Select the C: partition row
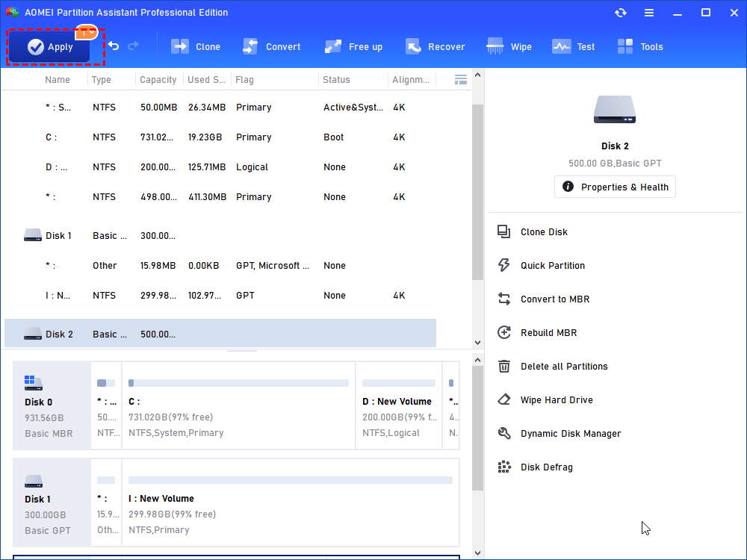This screenshot has width=747, height=560. (220, 137)
